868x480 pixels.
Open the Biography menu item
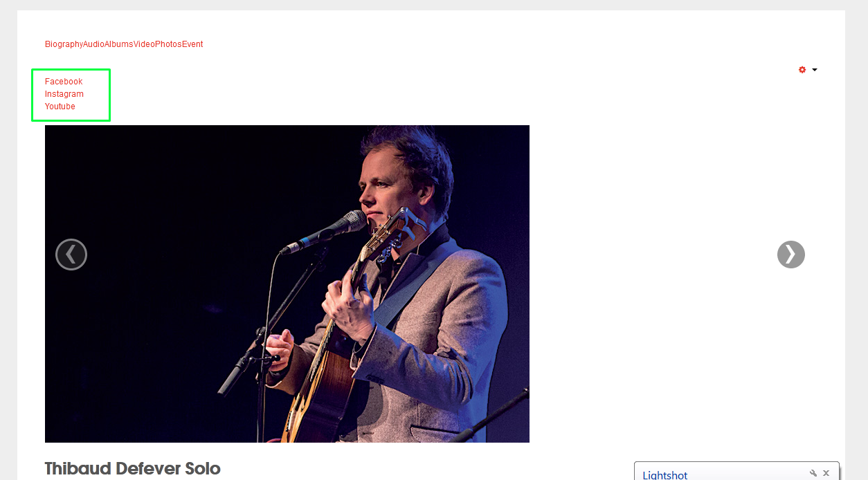[64, 44]
